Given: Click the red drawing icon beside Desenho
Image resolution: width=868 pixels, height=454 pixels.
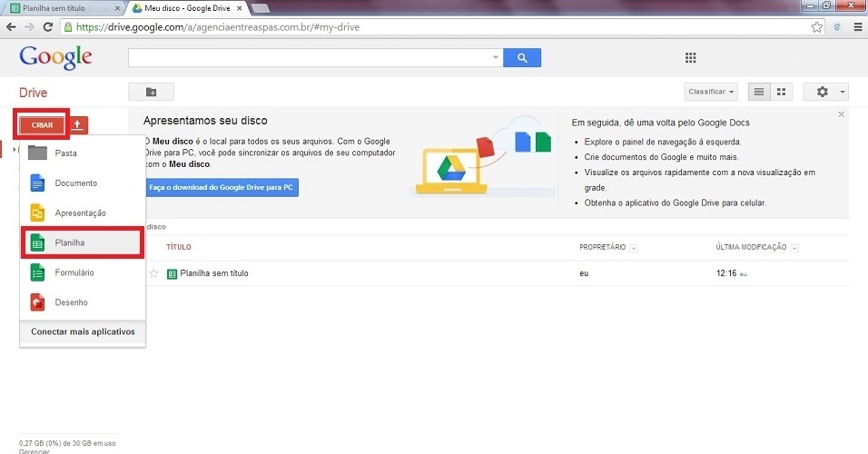Looking at the screenshot, I should point(37,302).
